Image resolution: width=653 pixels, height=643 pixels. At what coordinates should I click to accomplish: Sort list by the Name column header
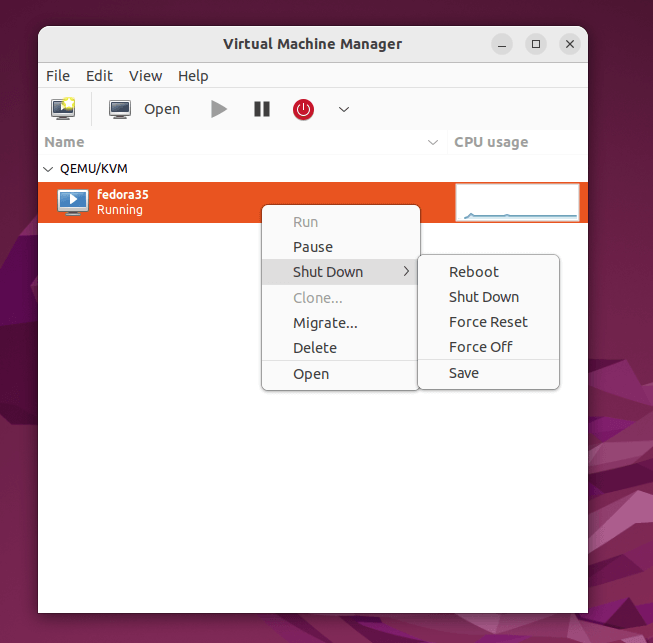[x=242, y=142]
